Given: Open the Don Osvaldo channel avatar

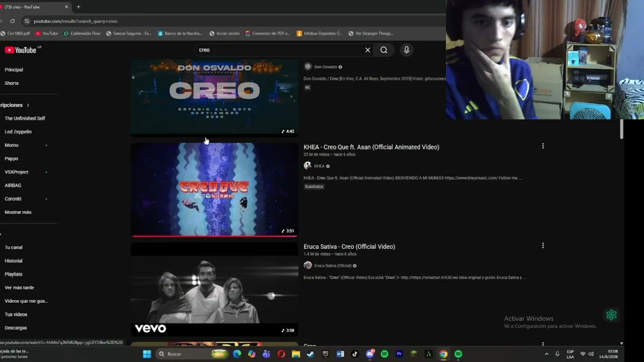Looking at the screenshot, I should click(308, 67).
